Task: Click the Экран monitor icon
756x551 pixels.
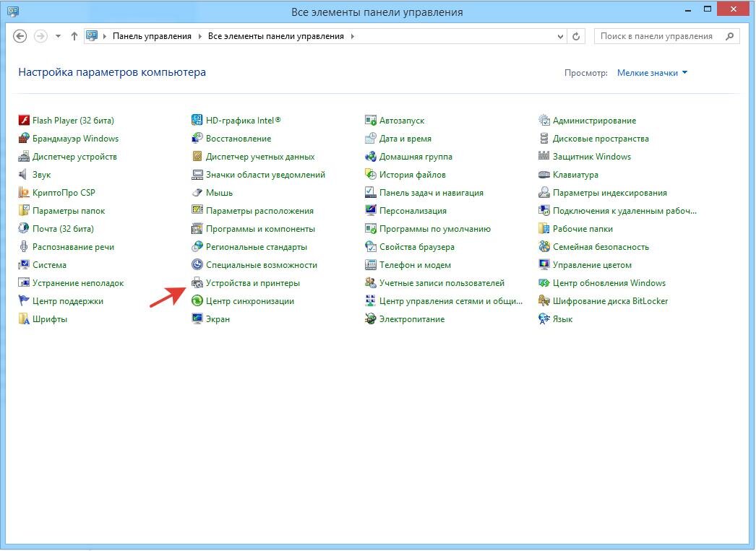Action: (197, 319)
